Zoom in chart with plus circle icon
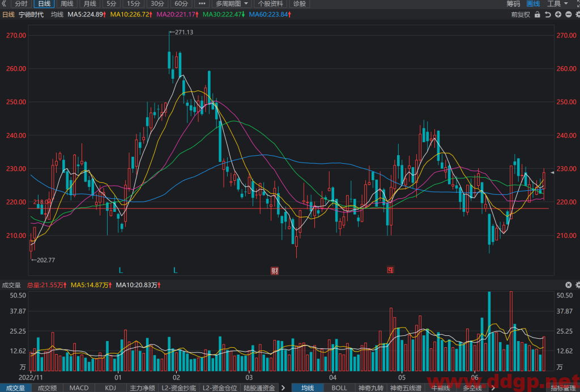 point(558,14)
